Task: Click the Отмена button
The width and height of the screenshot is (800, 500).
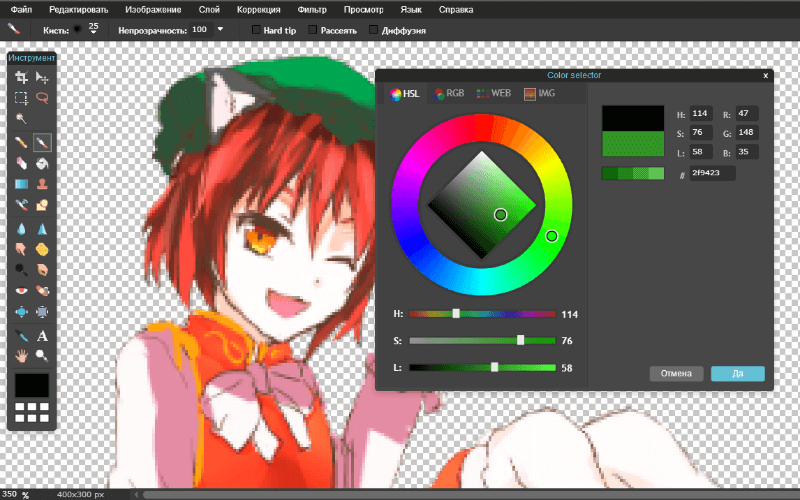Action: click(x=676, y=374)
